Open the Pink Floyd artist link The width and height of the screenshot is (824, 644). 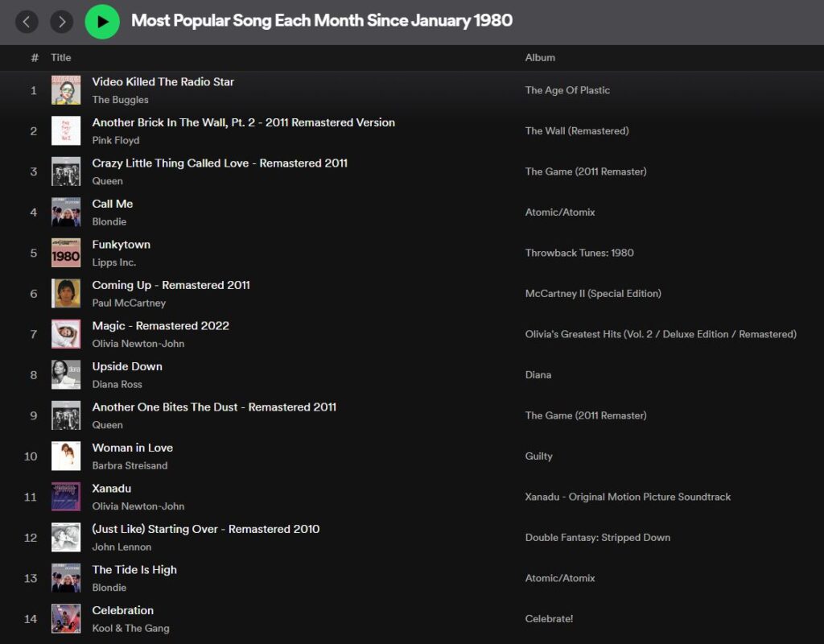click(x=116, y=140)
